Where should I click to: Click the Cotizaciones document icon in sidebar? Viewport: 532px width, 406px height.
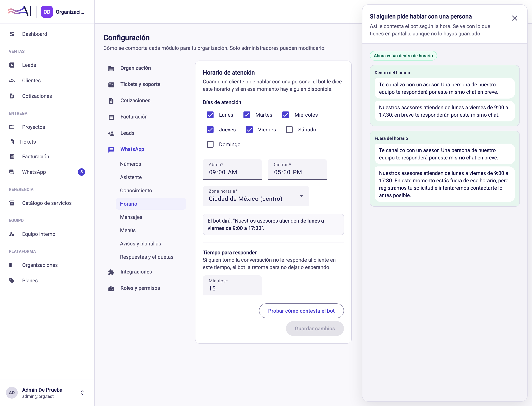point(12,96)
